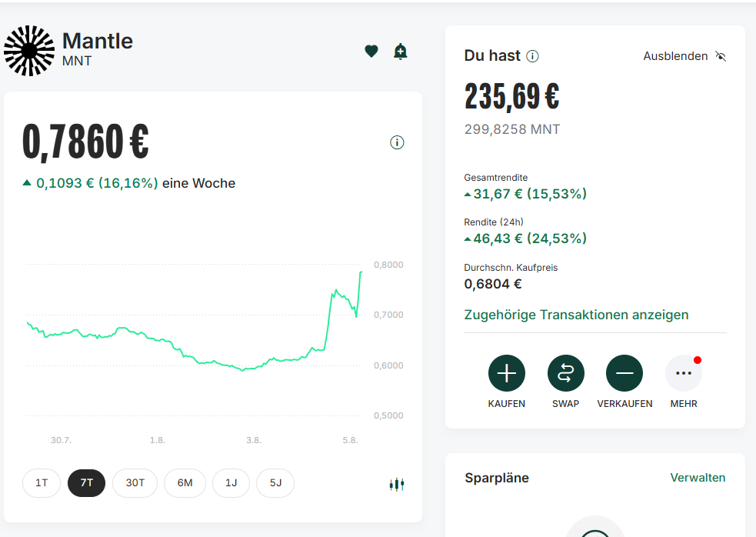Image resolution: width=756 pixels, height=537 pixels.
Task: Select the 30T time range
Action: pyautogui.click(x=135, y=483)
